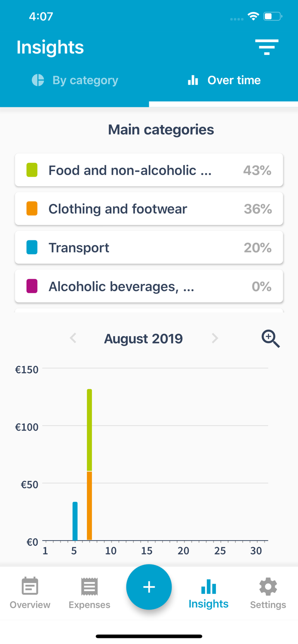Select the Transport category row

point(149,247)
